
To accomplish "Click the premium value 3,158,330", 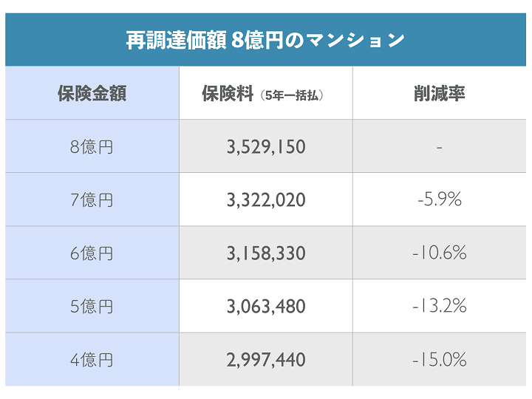I will tap(266, 253).
